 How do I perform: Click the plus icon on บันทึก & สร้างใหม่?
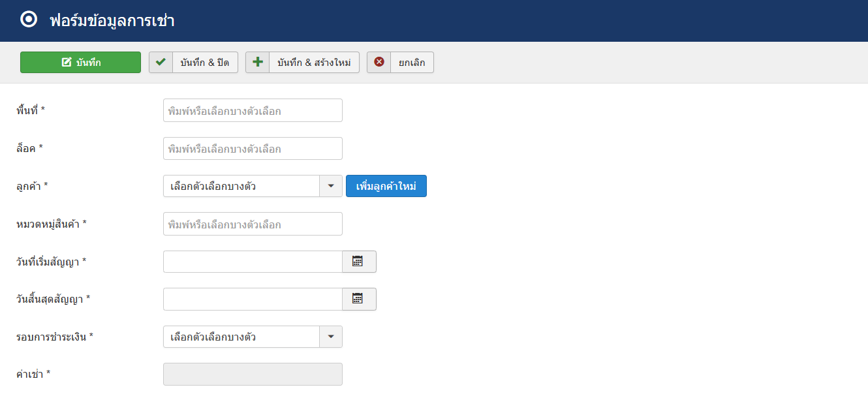tap(258, 63)
